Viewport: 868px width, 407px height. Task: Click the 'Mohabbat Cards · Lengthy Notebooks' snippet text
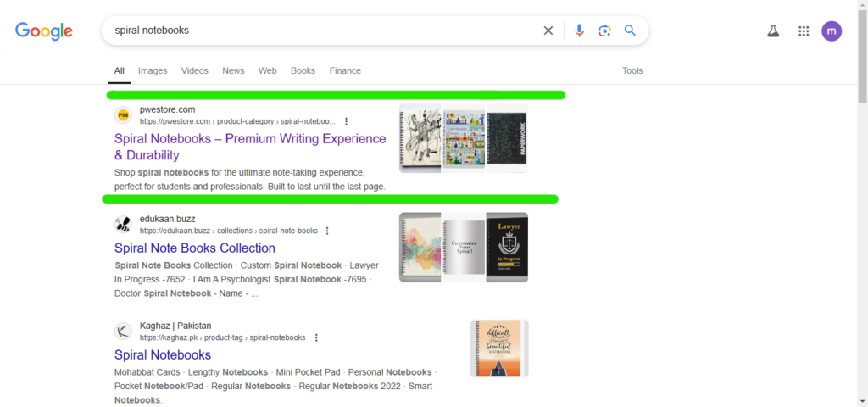275,386
